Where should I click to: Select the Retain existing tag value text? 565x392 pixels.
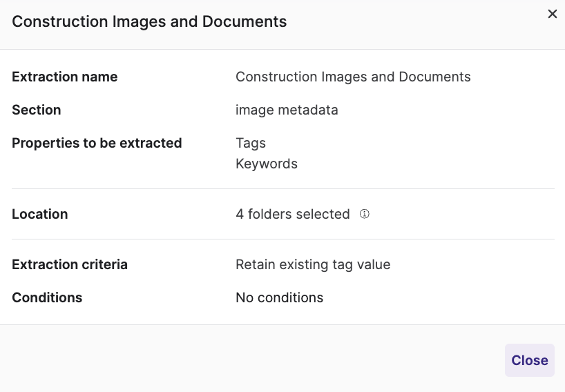(x=313, y=264)
